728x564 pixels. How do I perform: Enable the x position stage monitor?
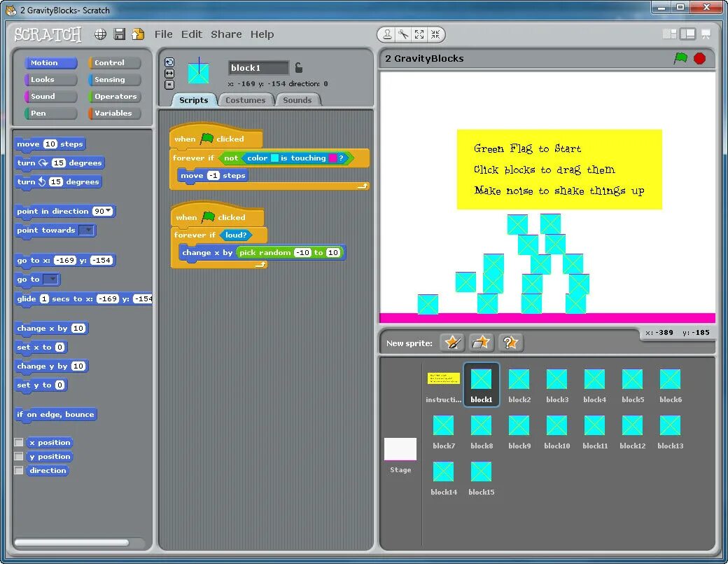pos(19,442)
